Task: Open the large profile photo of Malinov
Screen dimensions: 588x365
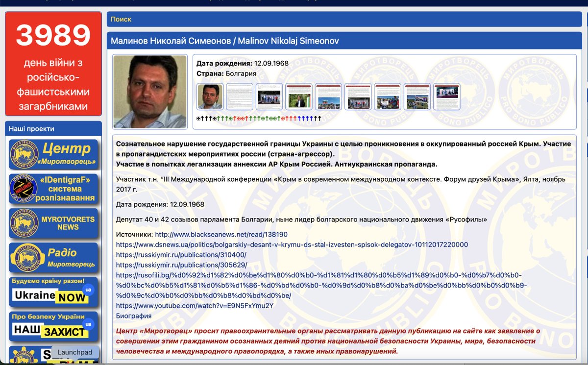Action: 150,92
